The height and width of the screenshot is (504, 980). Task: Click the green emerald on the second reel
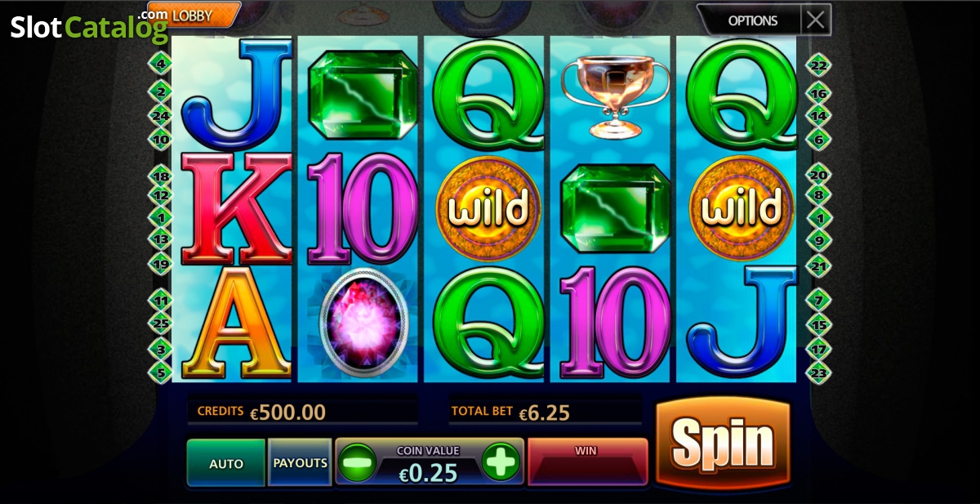click(363, 95)
